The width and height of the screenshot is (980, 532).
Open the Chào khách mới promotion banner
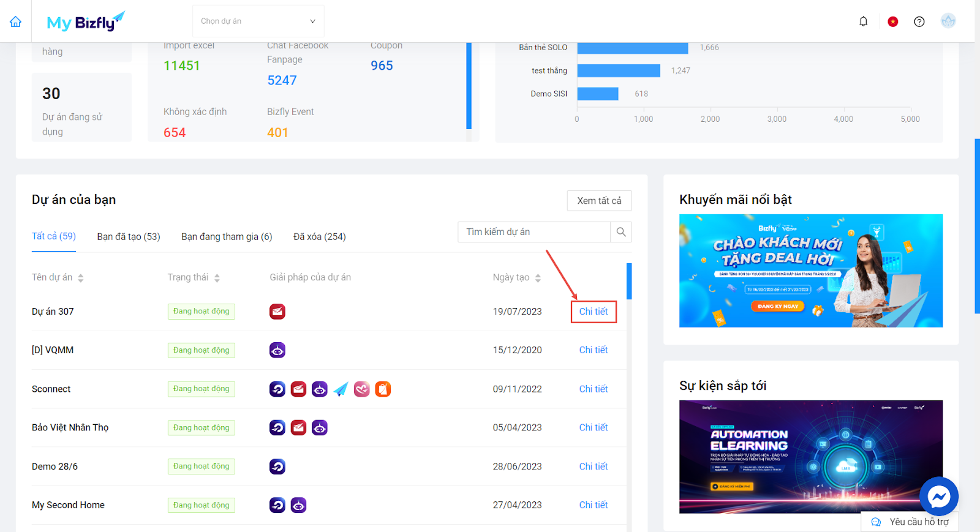(x=811, y=271)
